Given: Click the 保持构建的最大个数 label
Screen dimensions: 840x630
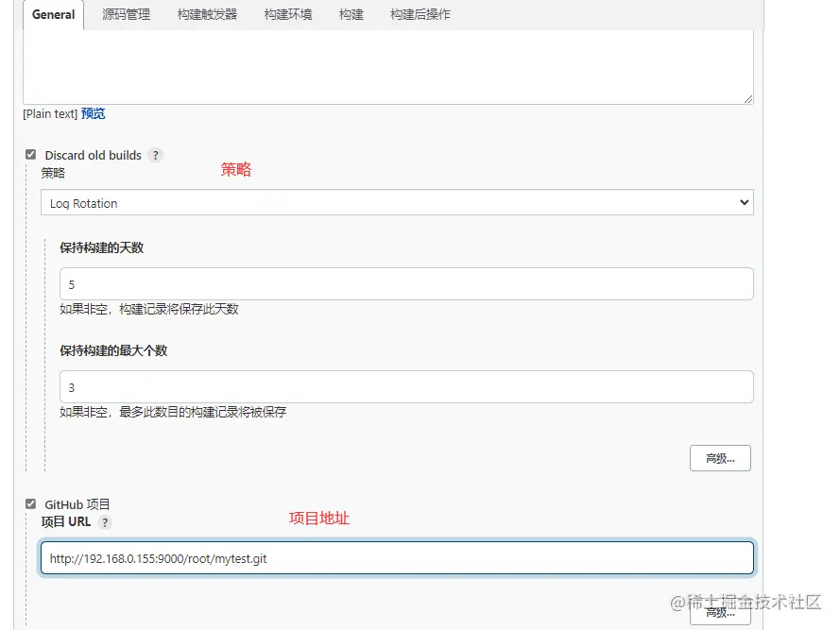Looking at the screenshot, I should point(113,350).
